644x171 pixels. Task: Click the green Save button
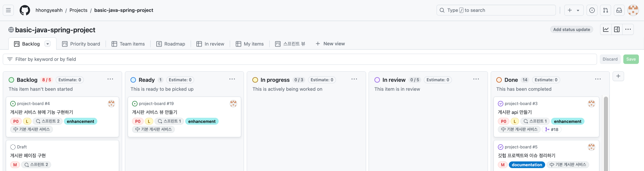coord(631,59)
